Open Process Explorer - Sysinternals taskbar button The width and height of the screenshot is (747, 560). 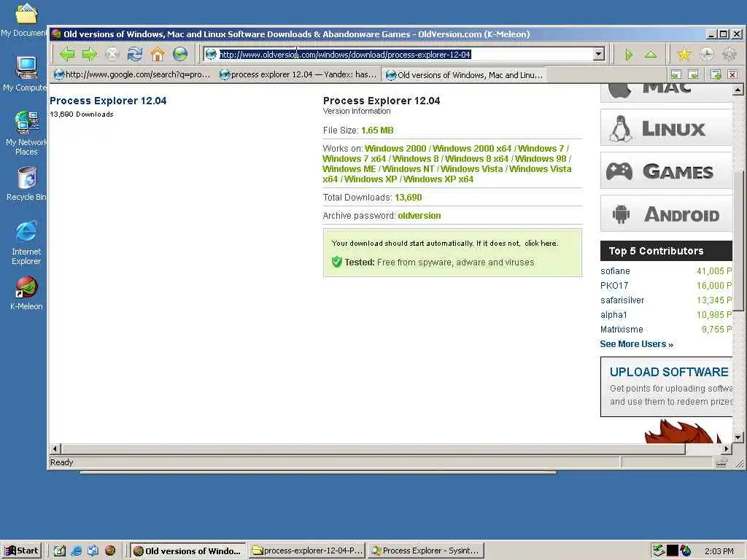point(425,551)
